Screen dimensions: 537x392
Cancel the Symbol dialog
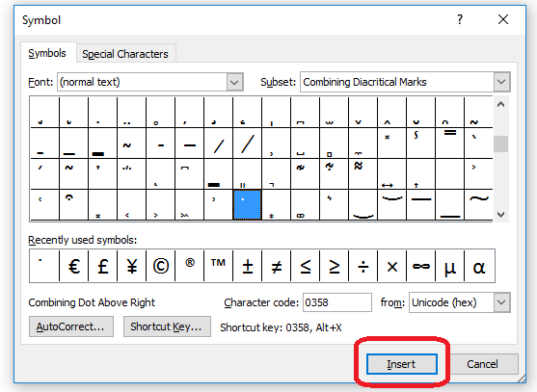point(482,364)
